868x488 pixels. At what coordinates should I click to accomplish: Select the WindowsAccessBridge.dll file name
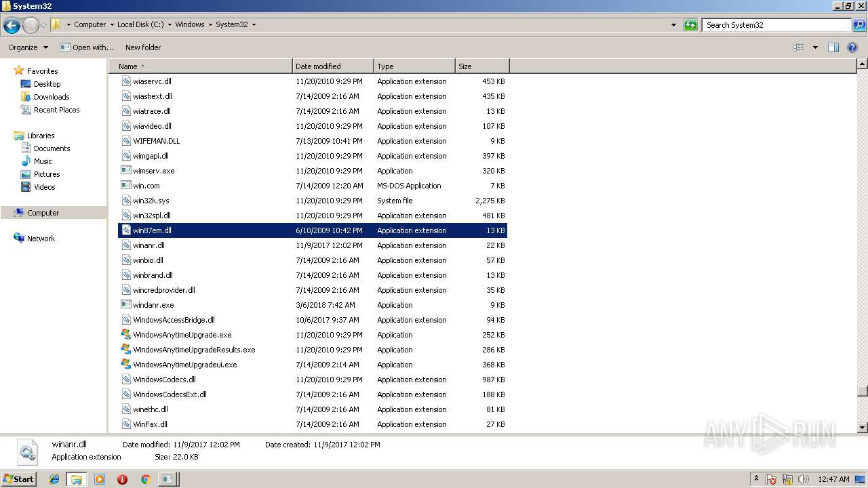point(174,320)
